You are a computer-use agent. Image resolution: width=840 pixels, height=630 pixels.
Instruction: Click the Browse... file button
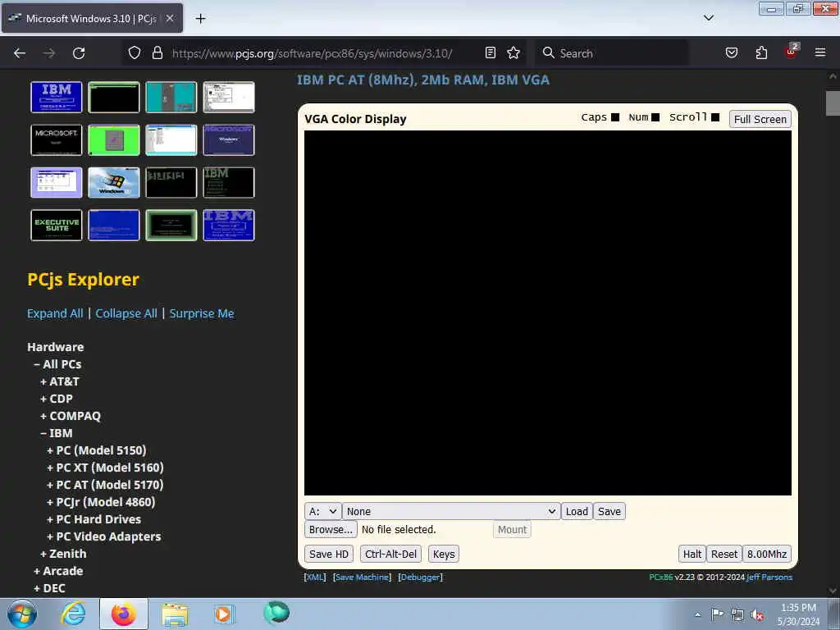point(331,529)
